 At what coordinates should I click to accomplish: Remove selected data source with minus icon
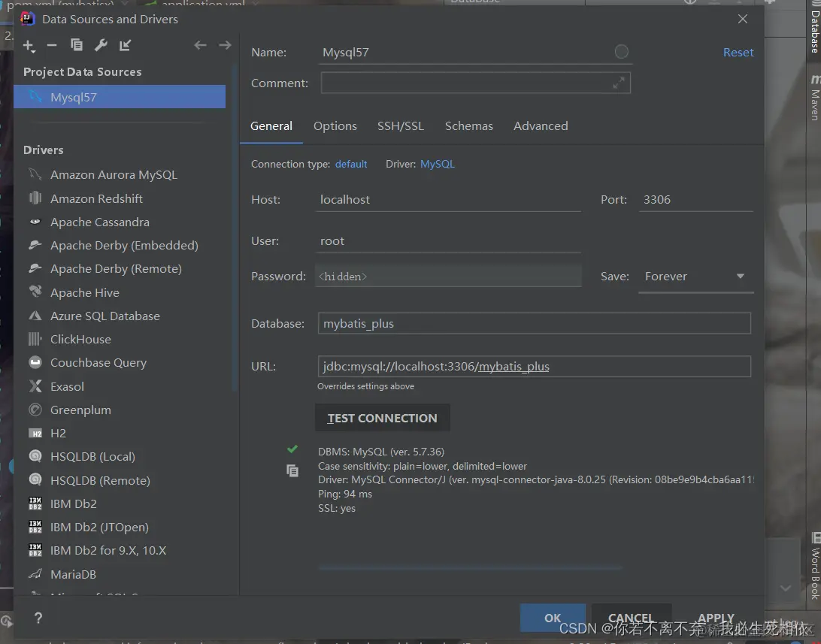click(51, 46)
